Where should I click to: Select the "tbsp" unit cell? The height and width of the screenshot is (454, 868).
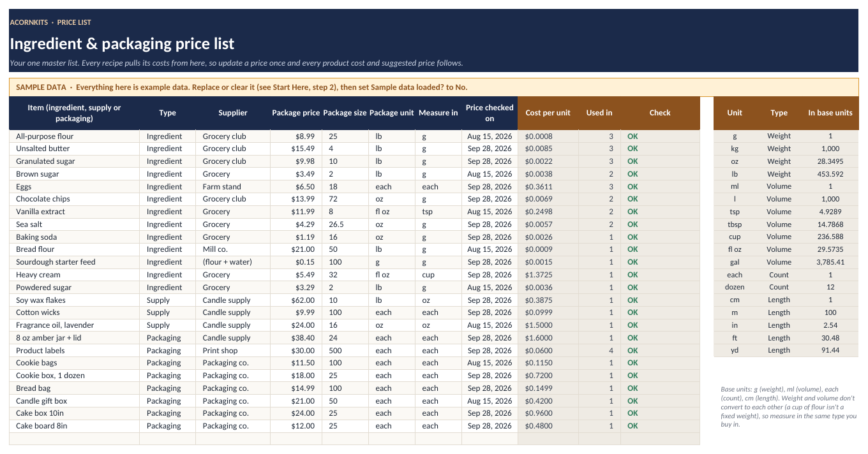point(735,224)
